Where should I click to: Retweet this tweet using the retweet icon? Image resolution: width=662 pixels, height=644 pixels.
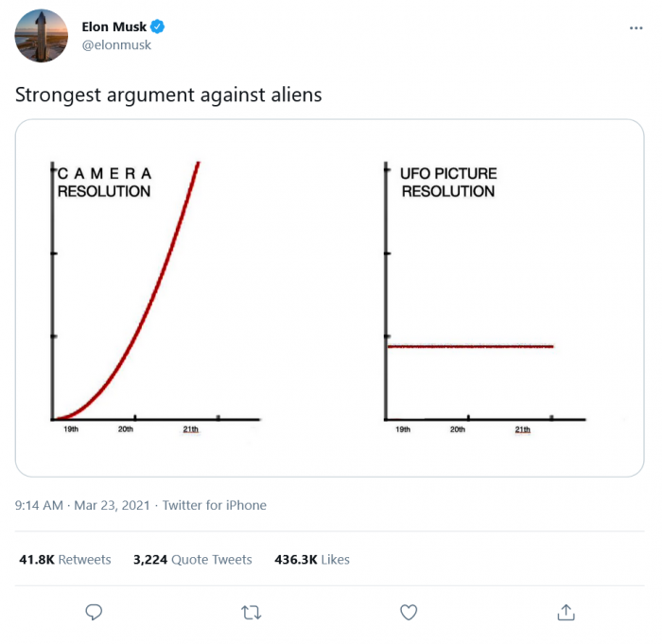[x=251, y=612]
